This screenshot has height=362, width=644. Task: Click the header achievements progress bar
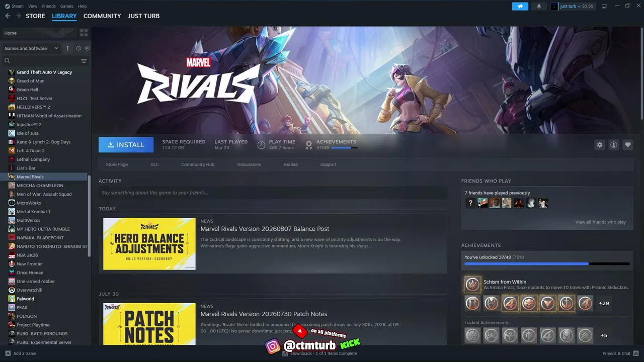tap(345, 148)
